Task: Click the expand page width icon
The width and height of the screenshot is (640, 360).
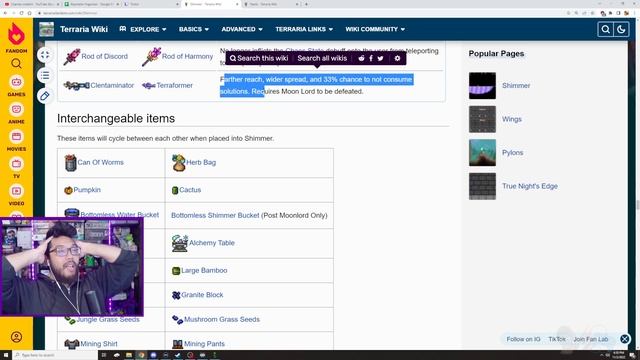Action: [x=45, y=55]
